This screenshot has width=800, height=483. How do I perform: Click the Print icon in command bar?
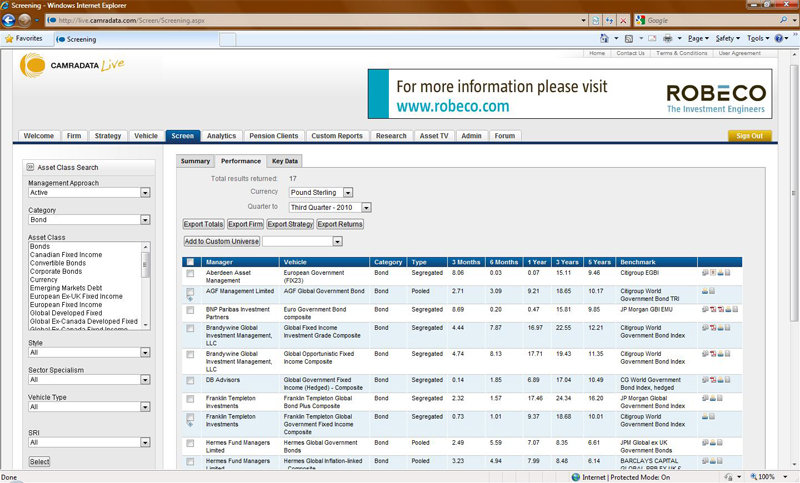point(668,39)
